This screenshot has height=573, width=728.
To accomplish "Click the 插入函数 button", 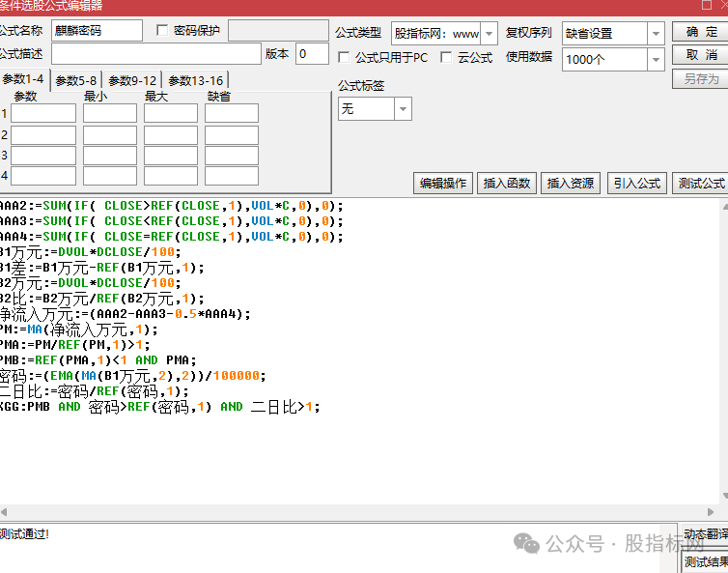I will [507, 183].
